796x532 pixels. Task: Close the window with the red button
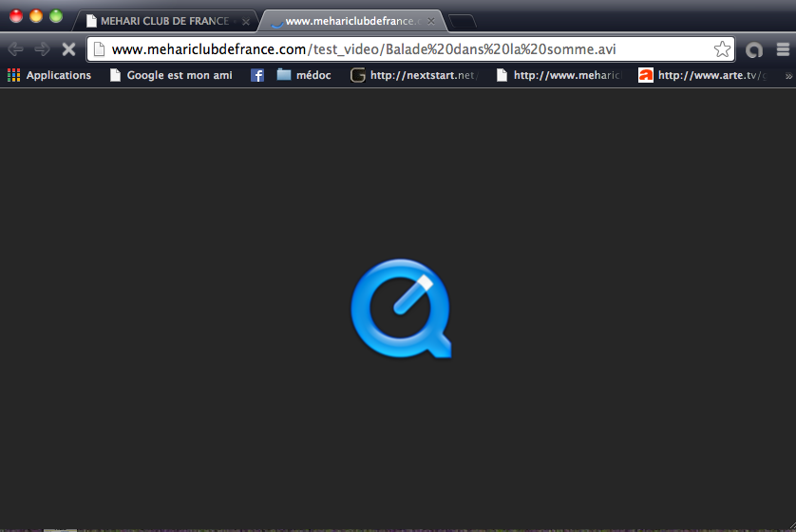[16, 16]
